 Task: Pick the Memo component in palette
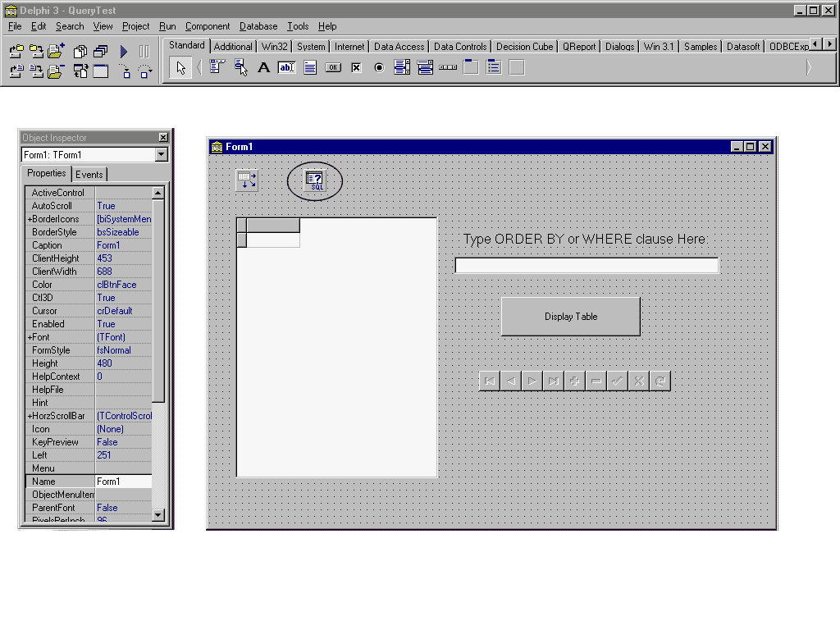[x=310, y=68]
